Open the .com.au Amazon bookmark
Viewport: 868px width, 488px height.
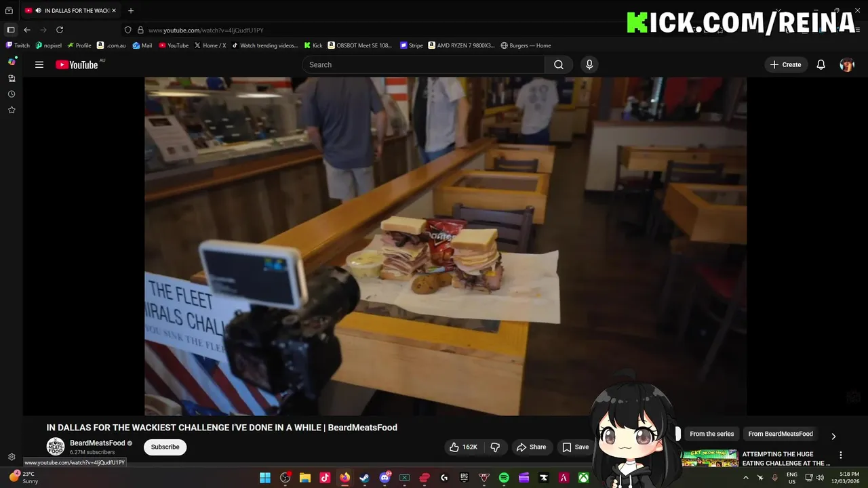(112, 45)
